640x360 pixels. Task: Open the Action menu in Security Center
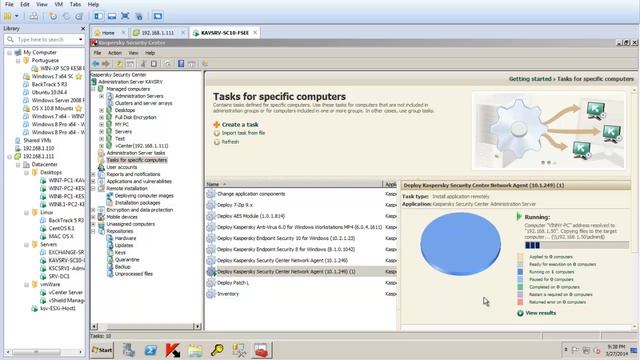[115, 53]
